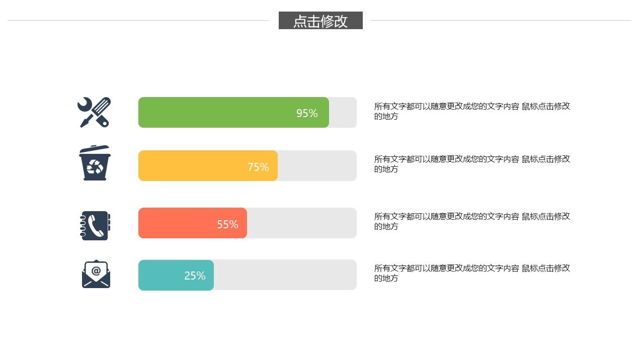Click the 点击修改 title box
Screen dimensions: 644x362
320,21
